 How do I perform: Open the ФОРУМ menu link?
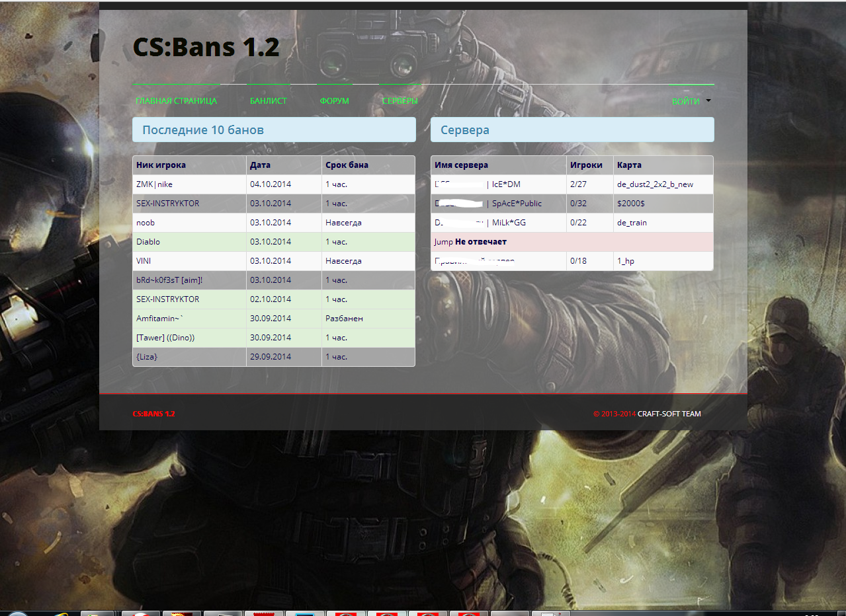334,101
